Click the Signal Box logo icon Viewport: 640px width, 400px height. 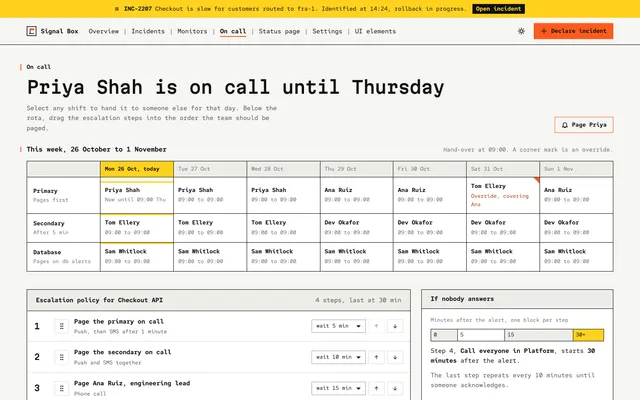(x=31, y=31)
